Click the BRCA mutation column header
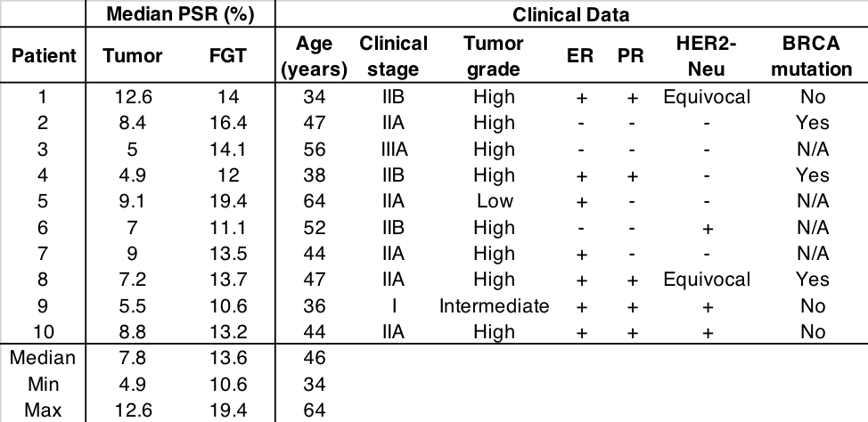This screenshot has width=868, height=422. (x=812, y=56)
